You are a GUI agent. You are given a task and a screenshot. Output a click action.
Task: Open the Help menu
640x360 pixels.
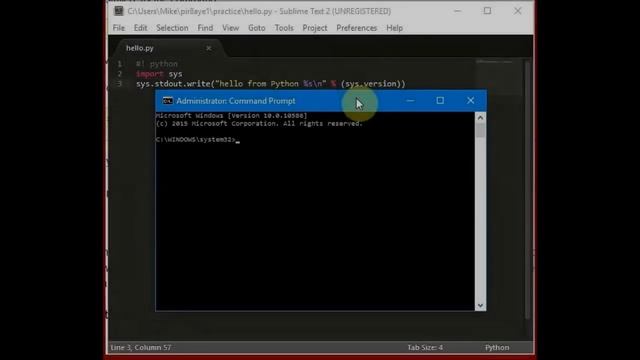(394, 28)
